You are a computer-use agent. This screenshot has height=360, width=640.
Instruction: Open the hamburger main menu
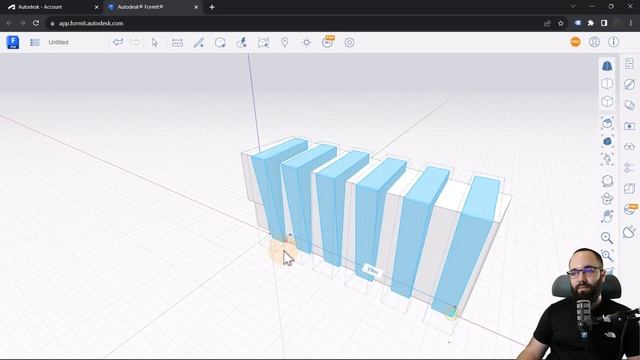click(x=35, y=42)
